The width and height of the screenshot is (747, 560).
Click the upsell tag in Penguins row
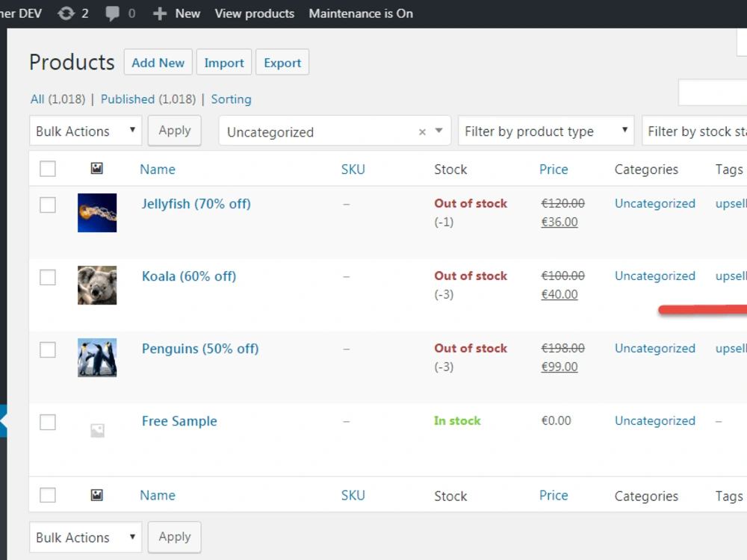731,349
